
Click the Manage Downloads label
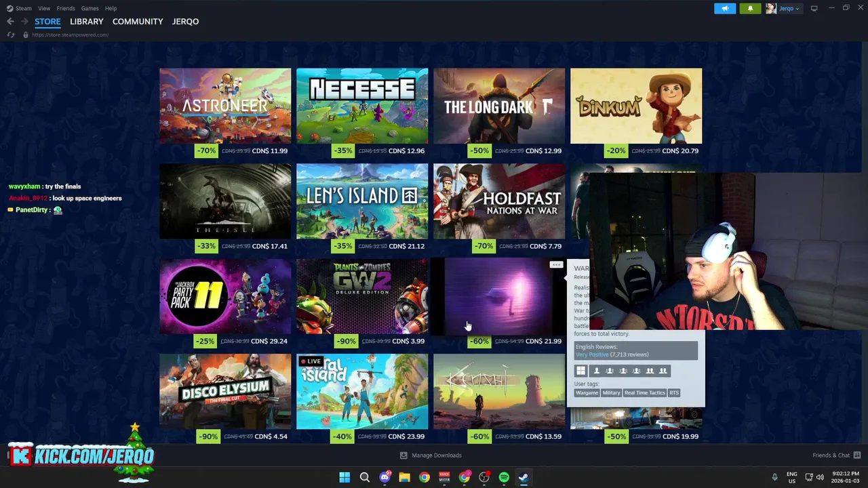[x=437, y=455]
